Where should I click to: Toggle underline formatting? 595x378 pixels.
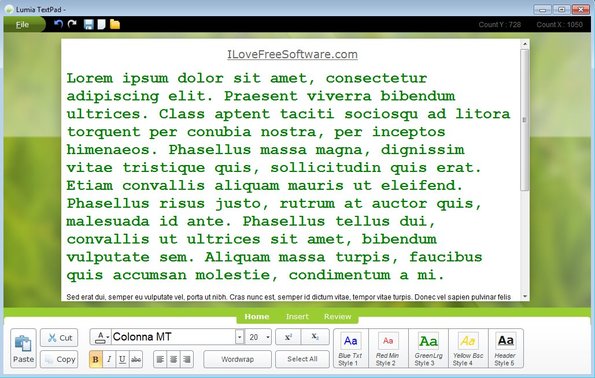122,359
